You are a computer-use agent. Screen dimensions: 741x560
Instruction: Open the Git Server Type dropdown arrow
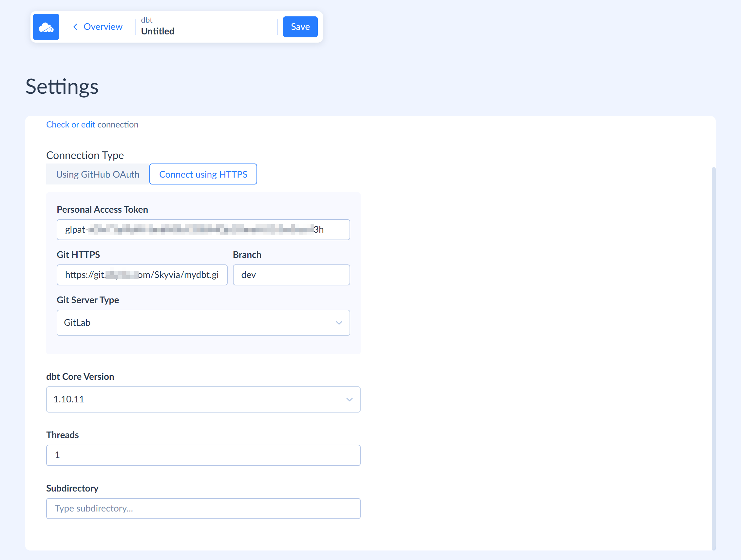(339, 323)
